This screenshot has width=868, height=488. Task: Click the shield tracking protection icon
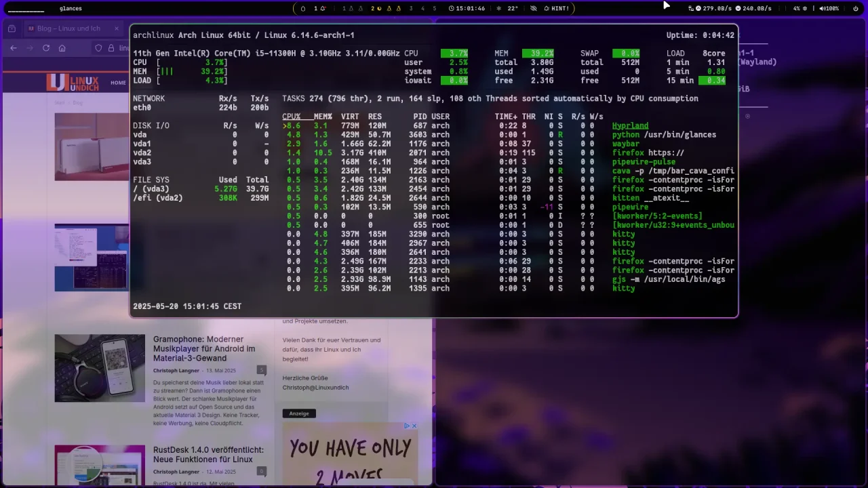[98, 48]
